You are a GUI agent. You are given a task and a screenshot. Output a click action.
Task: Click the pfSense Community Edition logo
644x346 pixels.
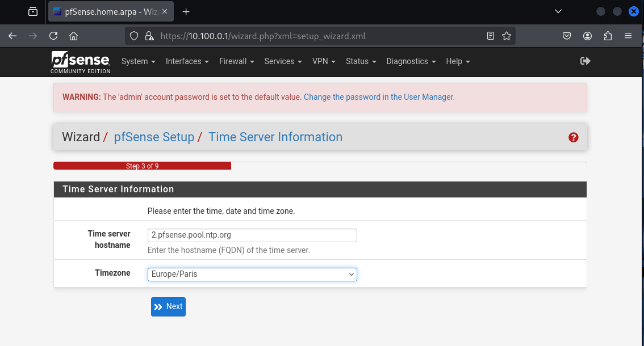pyautogui.click(x=81, y=62)
